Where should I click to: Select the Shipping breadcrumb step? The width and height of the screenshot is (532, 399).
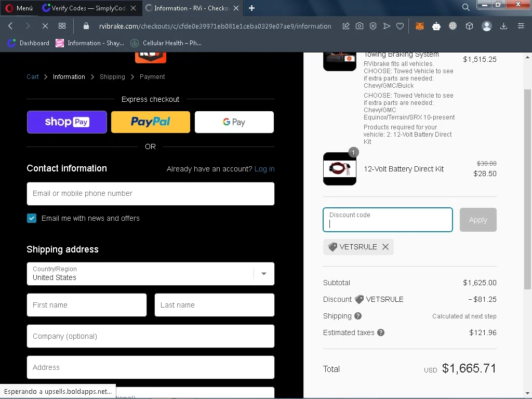[112, 77]
